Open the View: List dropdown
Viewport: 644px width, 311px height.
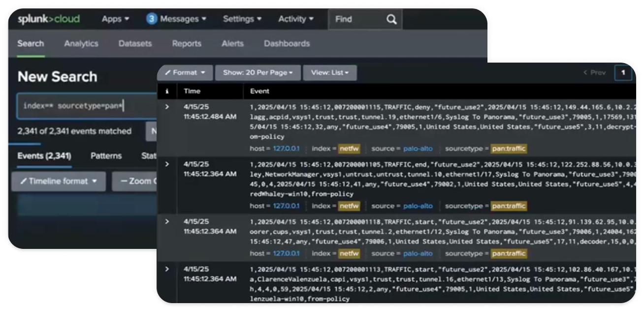pyautogui.click(x=329, y=72)
